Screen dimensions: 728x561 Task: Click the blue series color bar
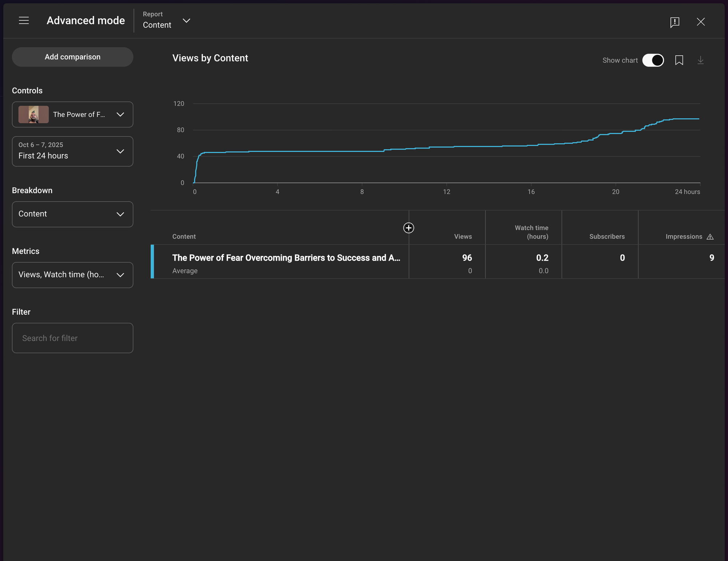[152, 262]
